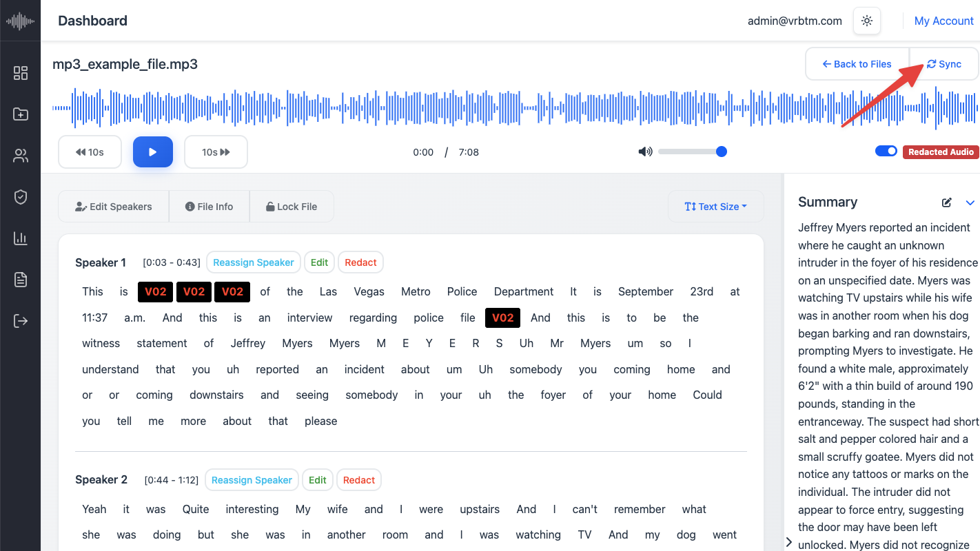The width and height of the screenshot is (980, 551).
Task: Toggle the light theme sun button
Action: (867, 21)
